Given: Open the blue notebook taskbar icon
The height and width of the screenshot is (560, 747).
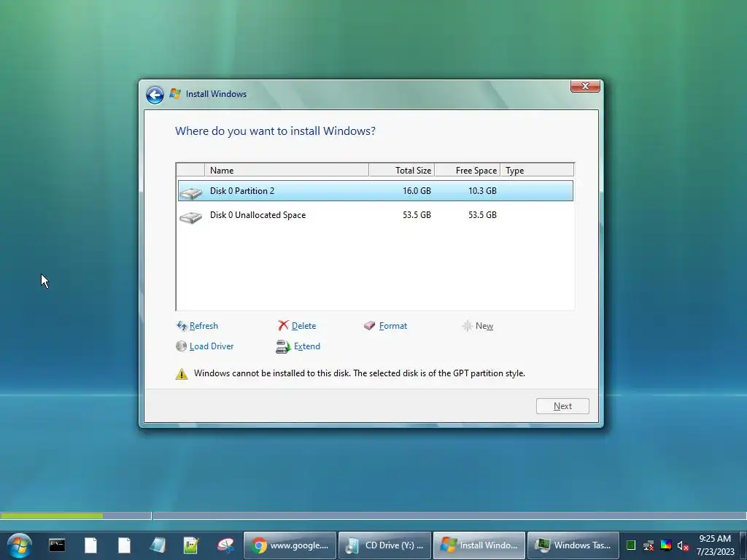Looking at the screenshot, I should click(158, 545).
